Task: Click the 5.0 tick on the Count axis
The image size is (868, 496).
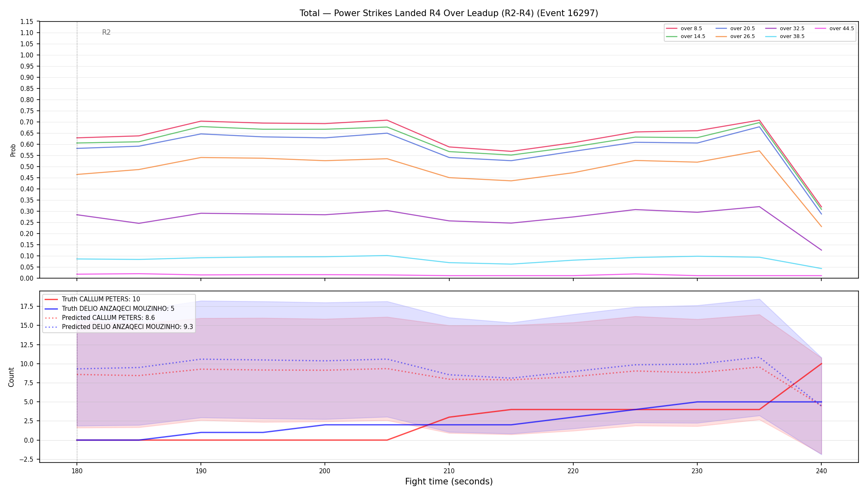Action: tap(29, 402)
